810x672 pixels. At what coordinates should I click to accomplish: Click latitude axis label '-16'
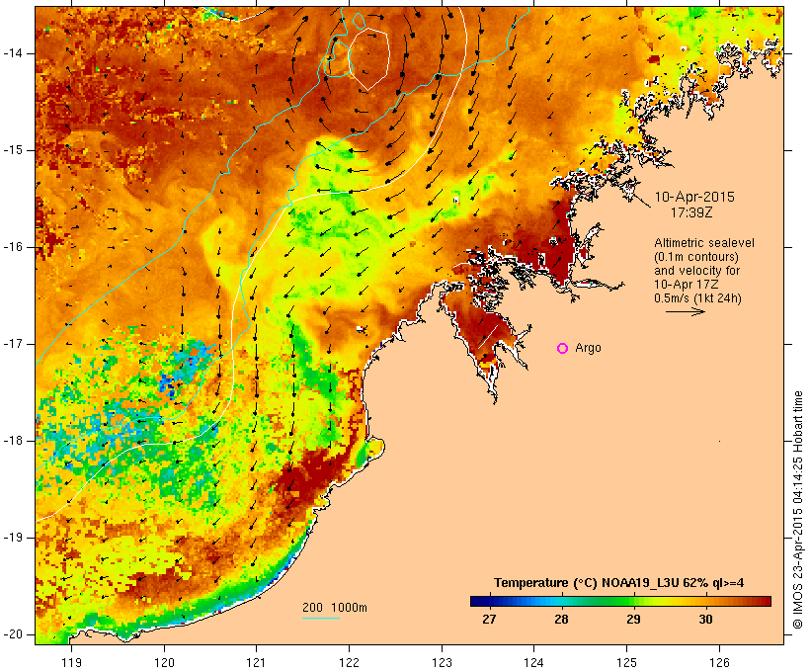click(x=13, y=247)
